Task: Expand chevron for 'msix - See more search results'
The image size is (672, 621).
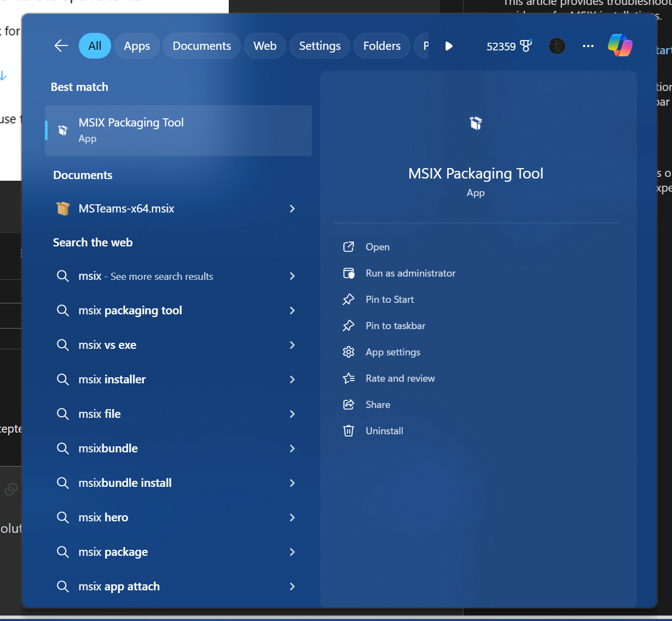Action: click(292, 276)
